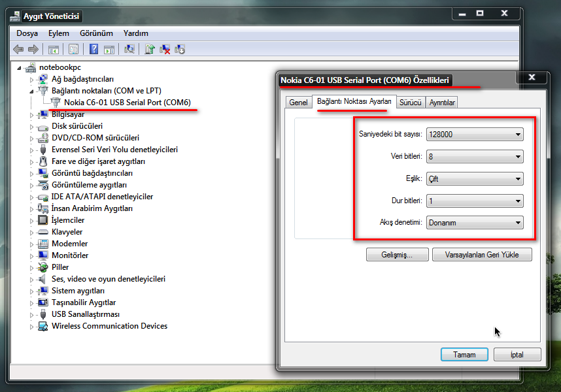The image size is (561, 392).
Task: Click the blue Help question mark icon
Action: tap(93, 49)
